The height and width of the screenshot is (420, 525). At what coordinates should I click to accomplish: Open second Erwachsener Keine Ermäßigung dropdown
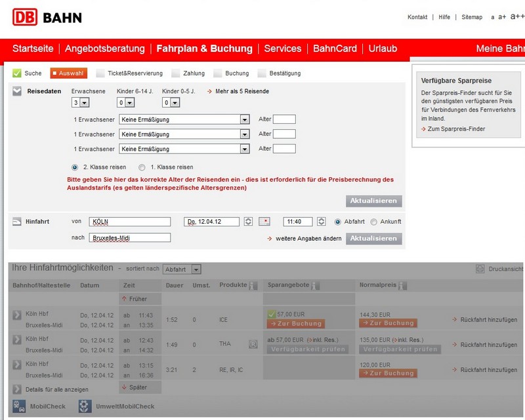[184, 135]
